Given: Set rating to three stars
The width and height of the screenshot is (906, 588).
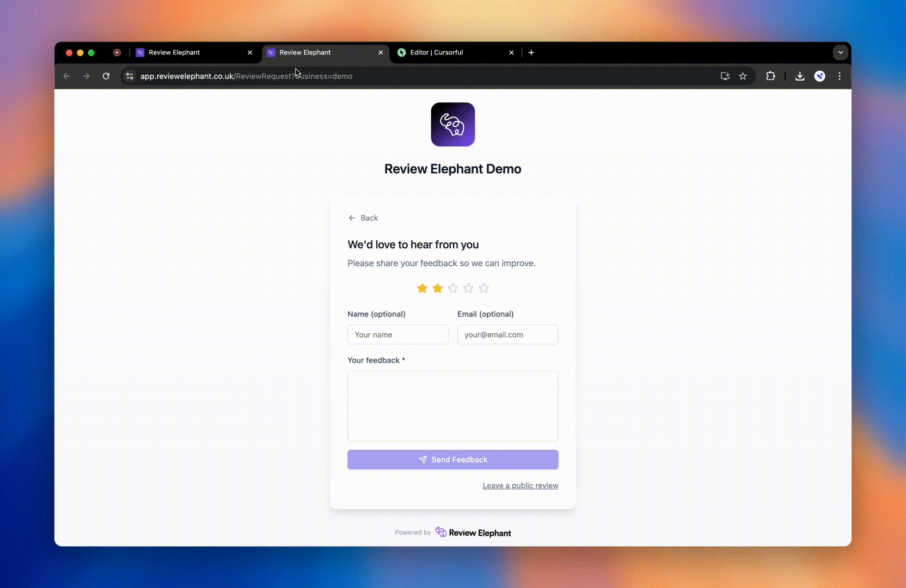Looking at the screenshot, I should [x=453, y=289].
